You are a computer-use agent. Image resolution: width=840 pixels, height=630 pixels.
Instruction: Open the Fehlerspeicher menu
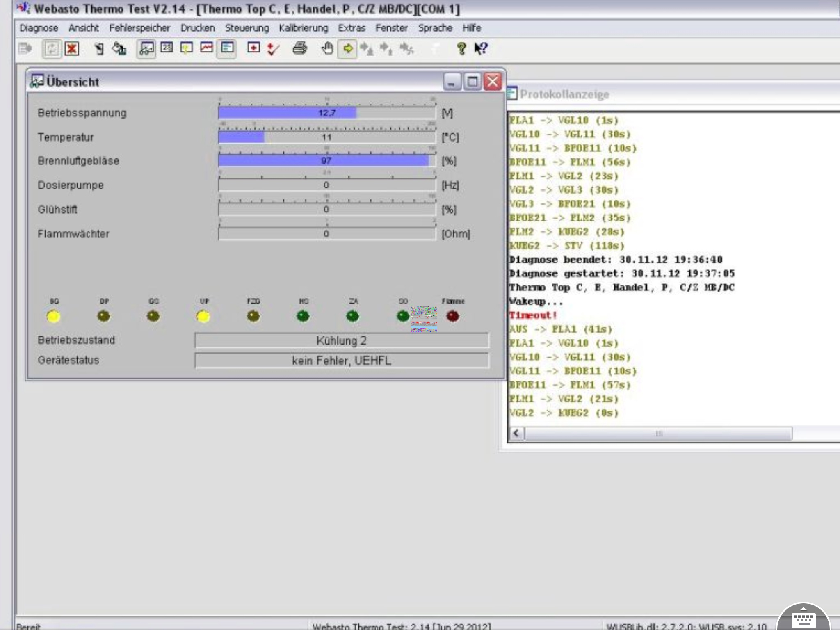click(139, 28)
